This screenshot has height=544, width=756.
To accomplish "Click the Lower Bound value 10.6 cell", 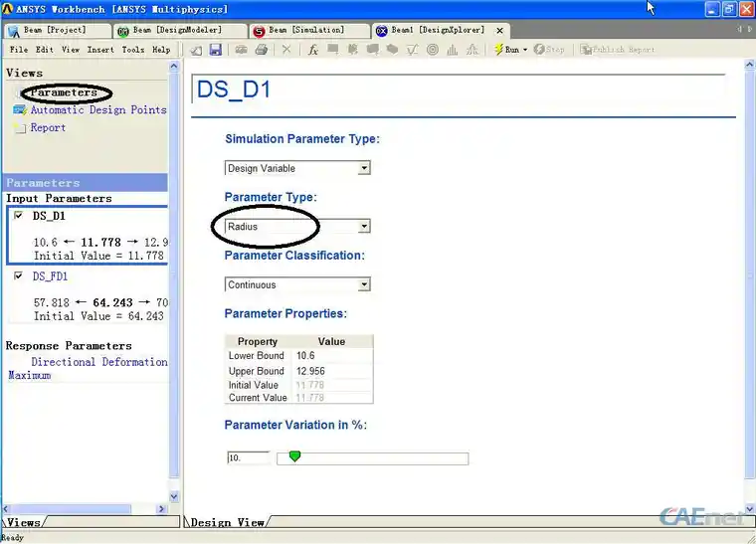I will pyautogui.click(x=332, y=356).
